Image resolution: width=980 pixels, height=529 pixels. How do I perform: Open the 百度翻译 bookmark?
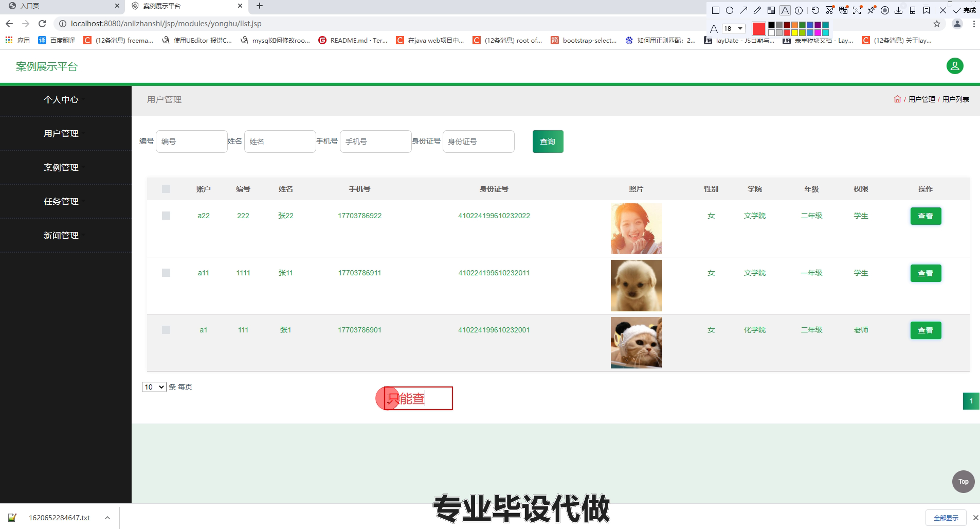coord(57,40)
